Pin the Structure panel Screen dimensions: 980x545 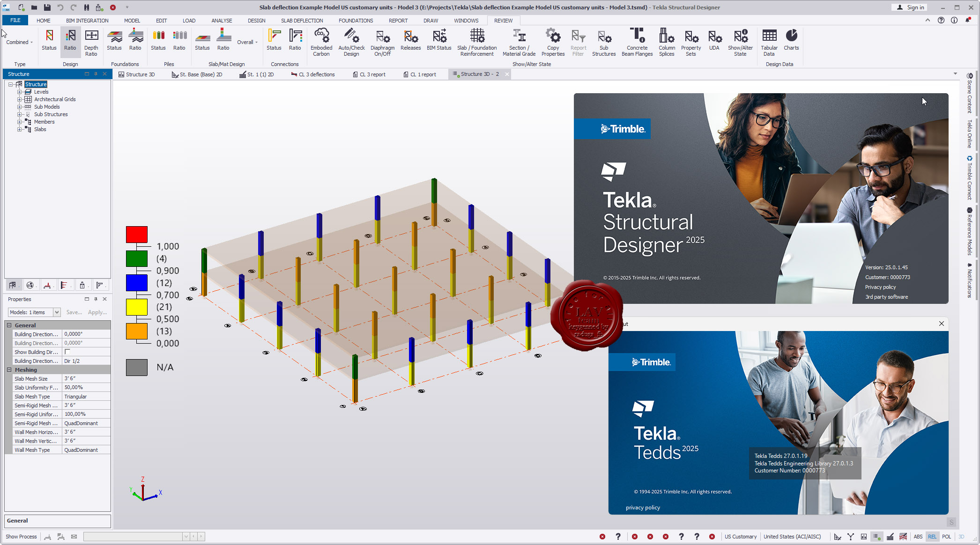(96, 74)
